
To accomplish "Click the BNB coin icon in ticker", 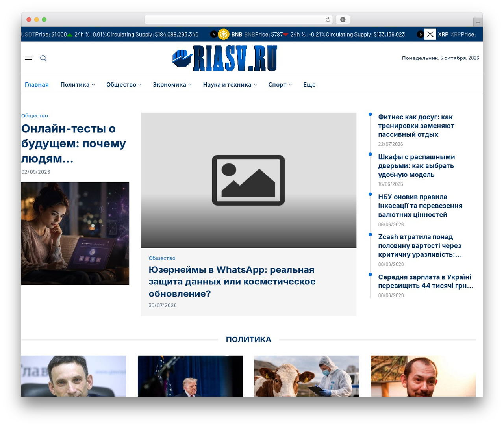I will [224, 34].
